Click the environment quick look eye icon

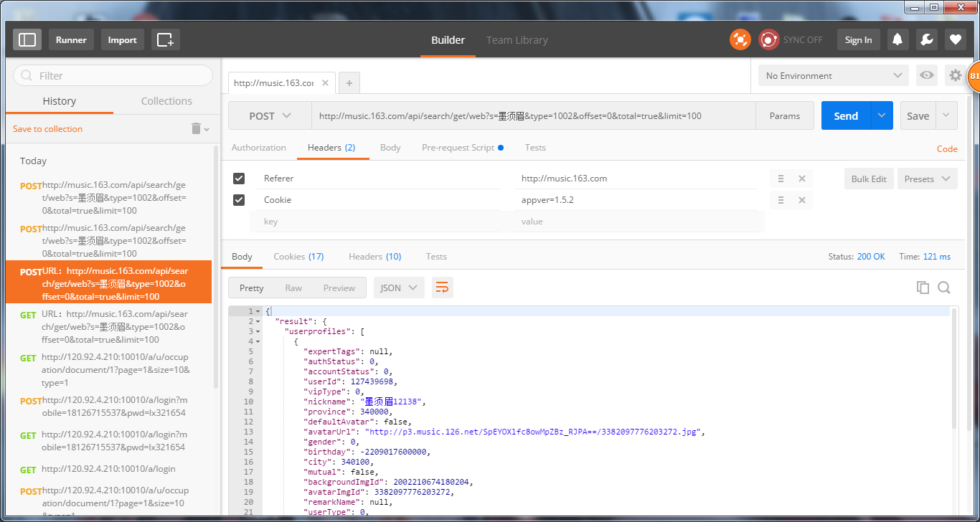pos(927,75)
